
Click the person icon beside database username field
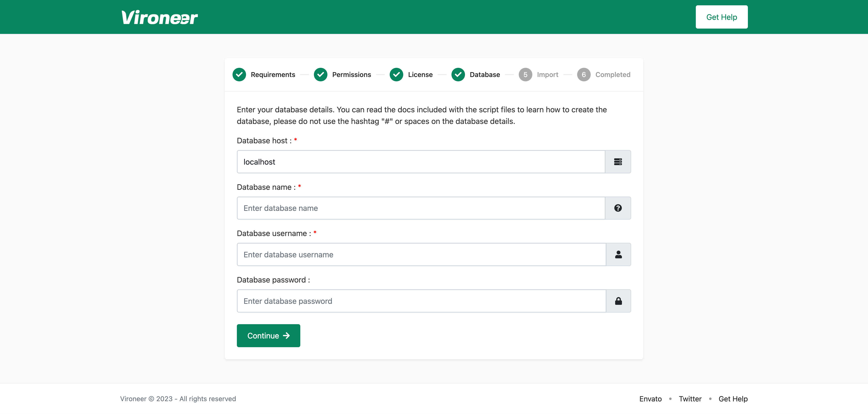618,254
